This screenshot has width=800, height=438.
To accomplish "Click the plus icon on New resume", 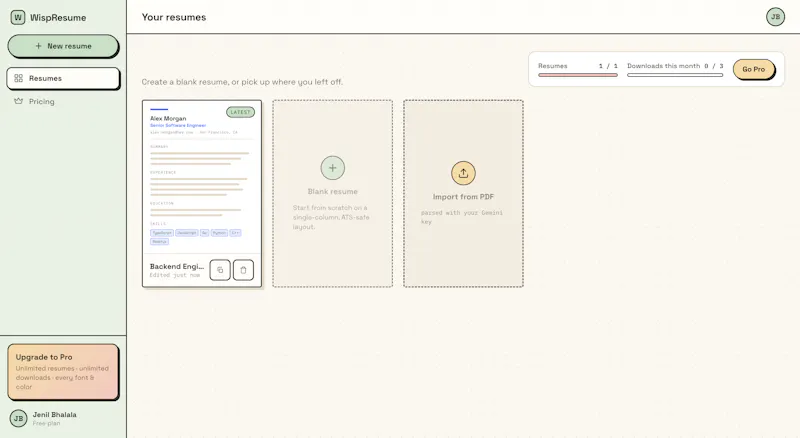I will click(x=38, y=46).
